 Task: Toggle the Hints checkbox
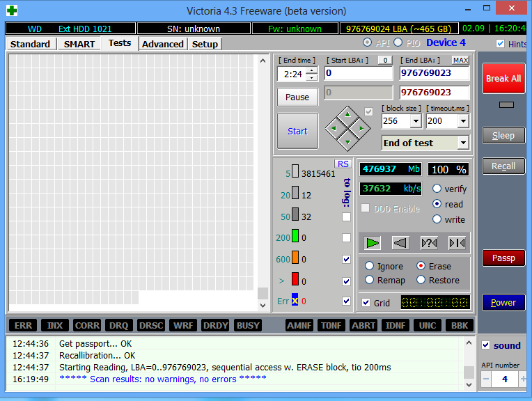500,43
